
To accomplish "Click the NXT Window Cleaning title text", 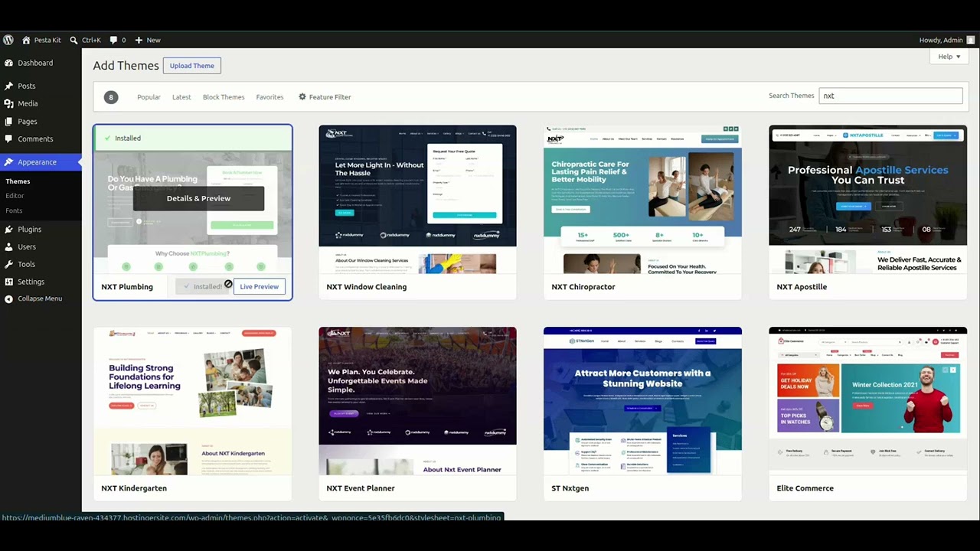I will tap(367, 287).
